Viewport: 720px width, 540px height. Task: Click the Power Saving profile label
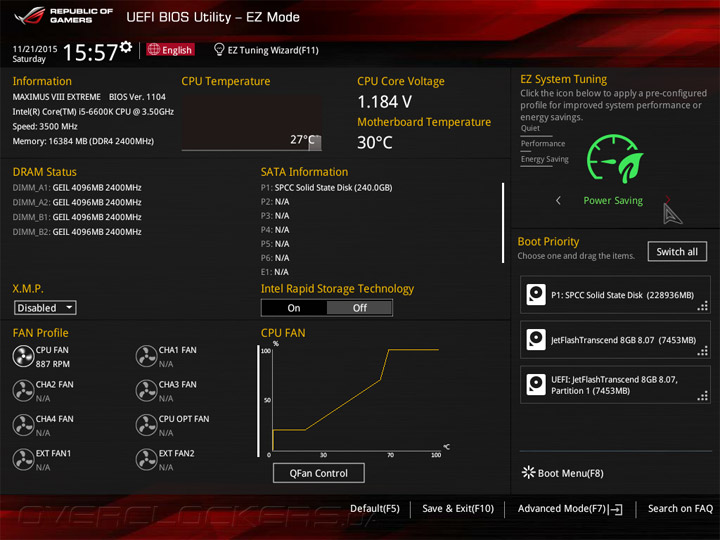click(x=613, y=200)
